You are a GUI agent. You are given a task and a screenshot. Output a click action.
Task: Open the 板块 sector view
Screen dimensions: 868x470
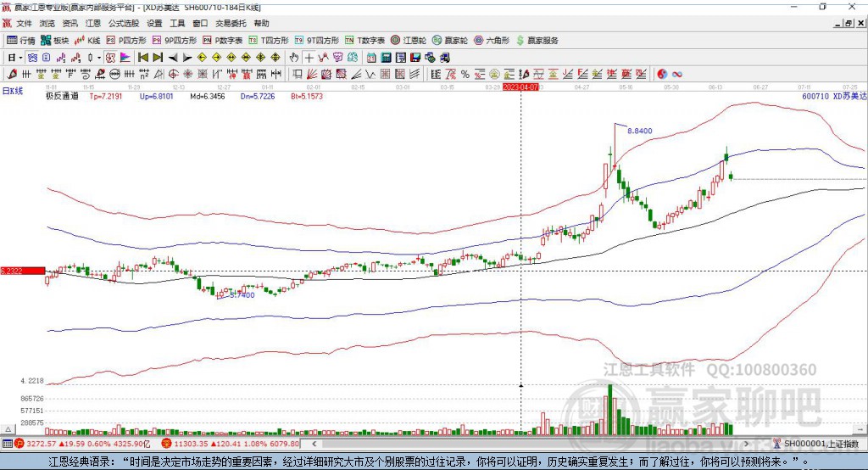tap(54, 41)
